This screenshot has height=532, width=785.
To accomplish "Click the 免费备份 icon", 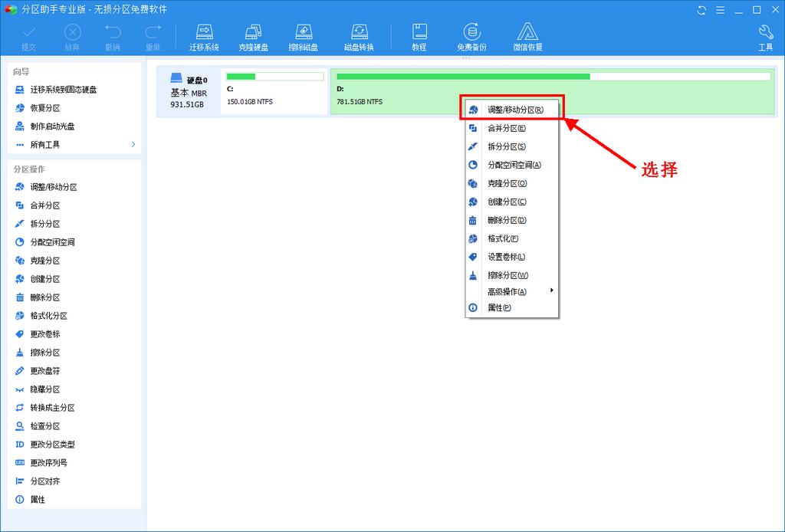I will pyautogui.click(x=471, y=36).
